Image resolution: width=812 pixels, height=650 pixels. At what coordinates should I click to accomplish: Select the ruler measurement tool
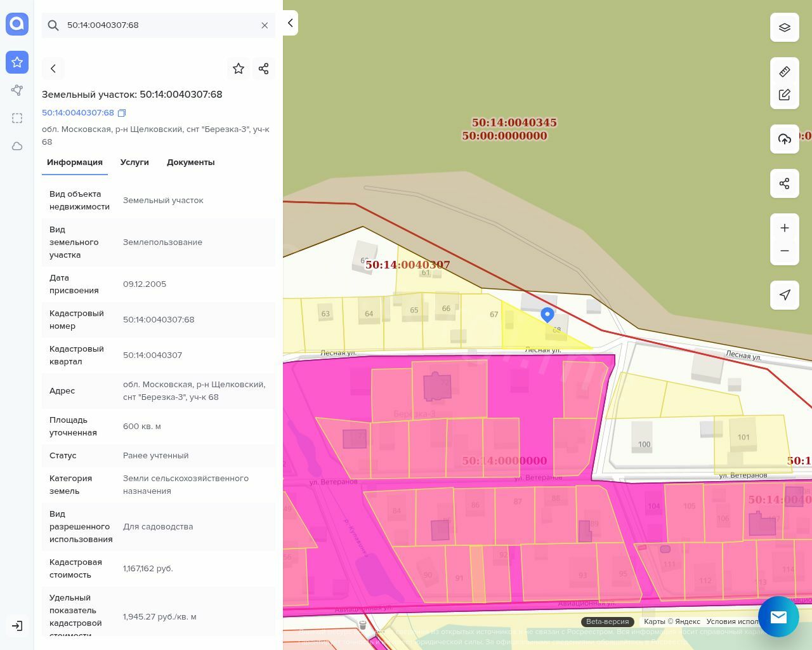click(784, 72)
